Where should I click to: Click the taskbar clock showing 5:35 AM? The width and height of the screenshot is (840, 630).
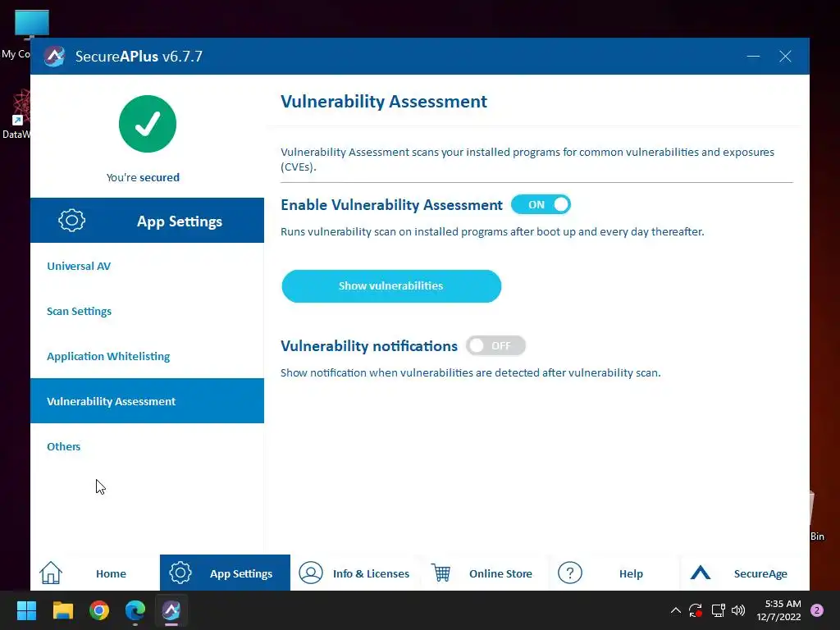pyautogui.click(x=779, y=610)
